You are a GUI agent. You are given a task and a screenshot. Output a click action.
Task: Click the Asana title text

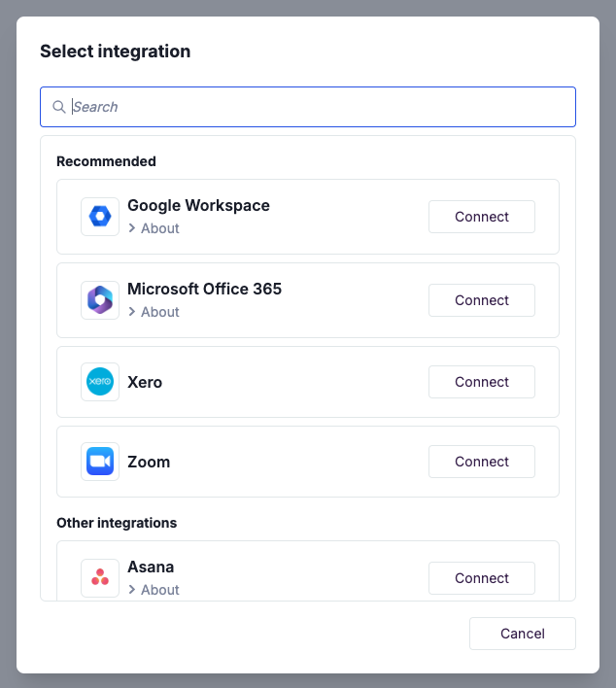click(151, 567)
